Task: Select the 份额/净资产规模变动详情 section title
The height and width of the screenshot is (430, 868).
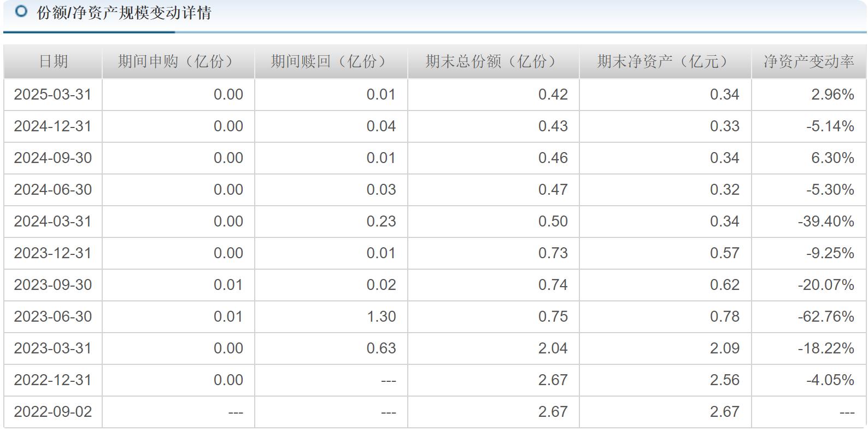Action: click(124, 13)
